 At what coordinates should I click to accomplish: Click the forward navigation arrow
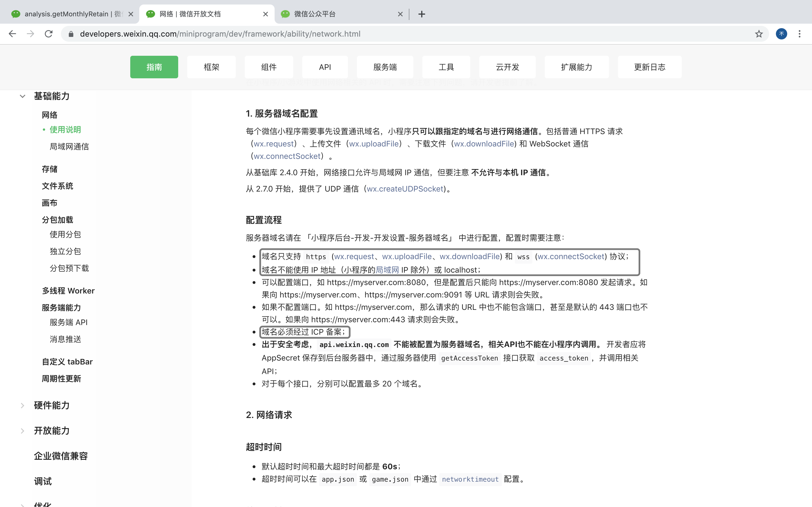pos(30,34)
